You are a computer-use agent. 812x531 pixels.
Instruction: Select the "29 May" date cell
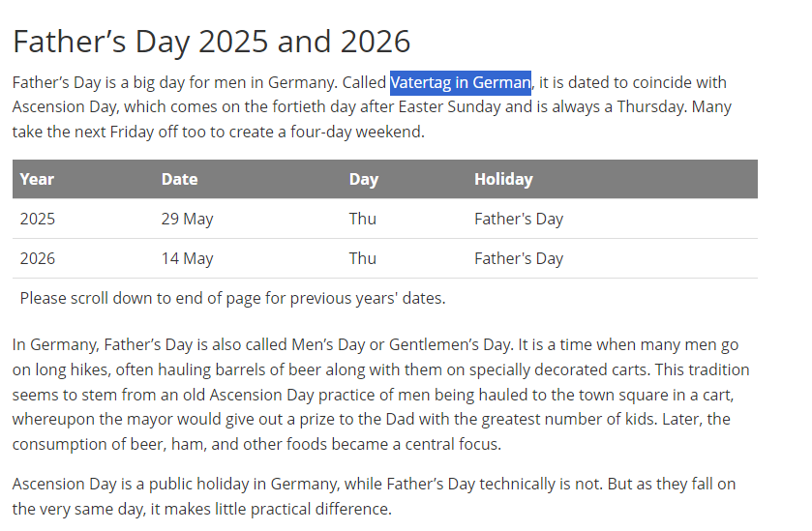(187, 219)
